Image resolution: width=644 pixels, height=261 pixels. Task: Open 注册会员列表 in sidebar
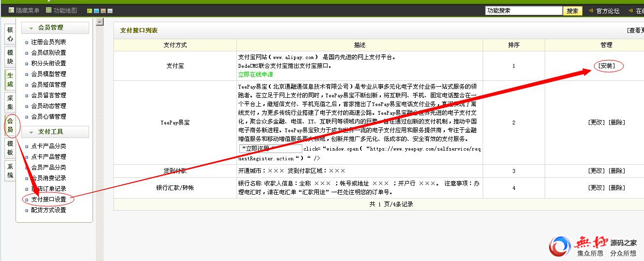[48, 42]
